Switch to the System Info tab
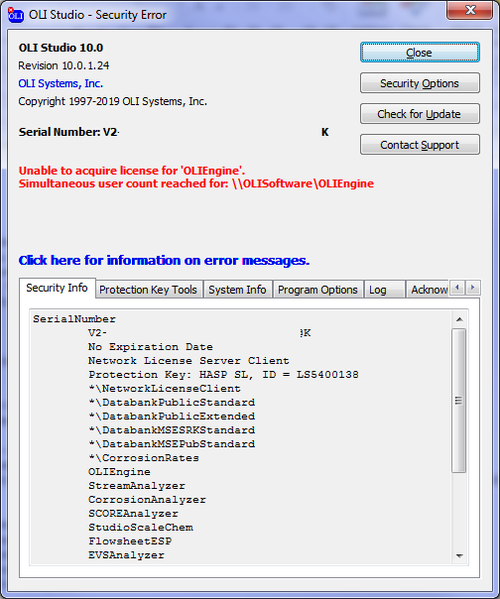The image size is (500, 599). tap(237, 290)
